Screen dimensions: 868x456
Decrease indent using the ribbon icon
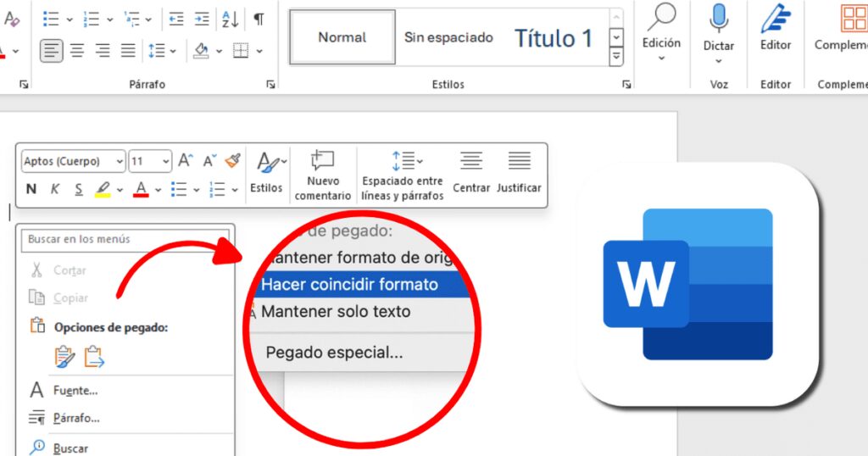[x=176, y=19]
